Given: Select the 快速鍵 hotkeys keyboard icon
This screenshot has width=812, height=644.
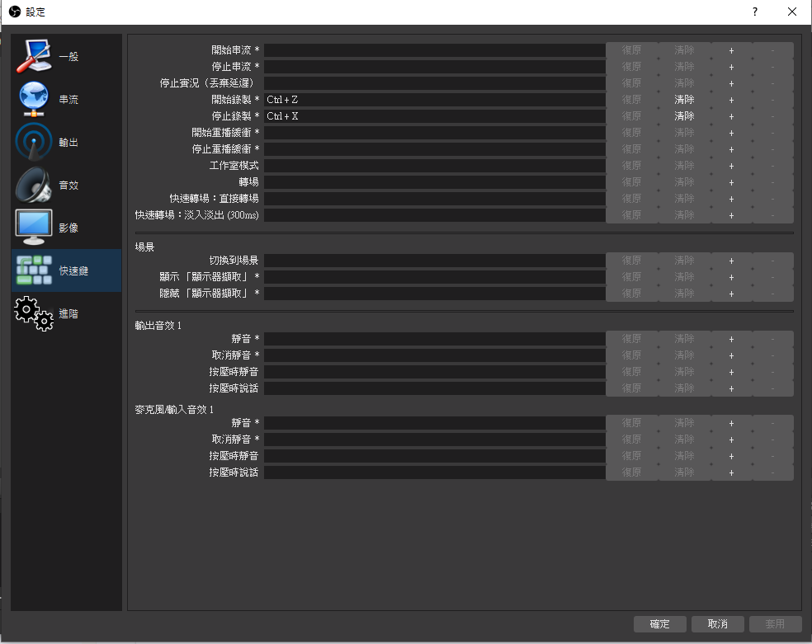Looking at the screenshot, I should 34,270.
